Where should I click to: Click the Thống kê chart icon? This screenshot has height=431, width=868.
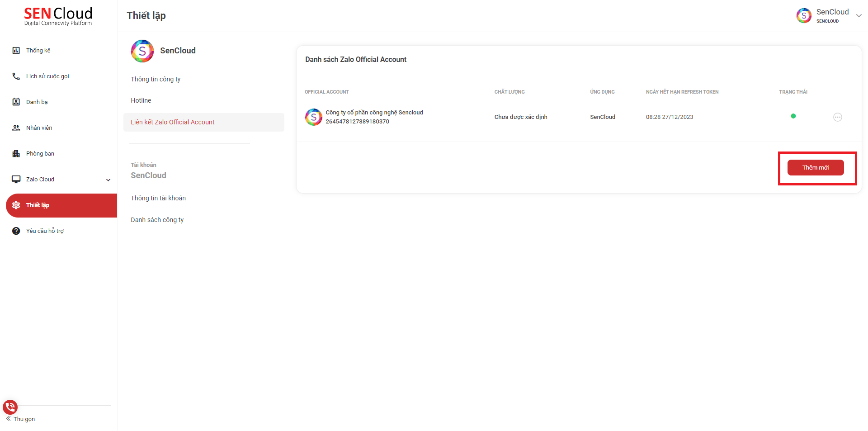click(16, 51)
